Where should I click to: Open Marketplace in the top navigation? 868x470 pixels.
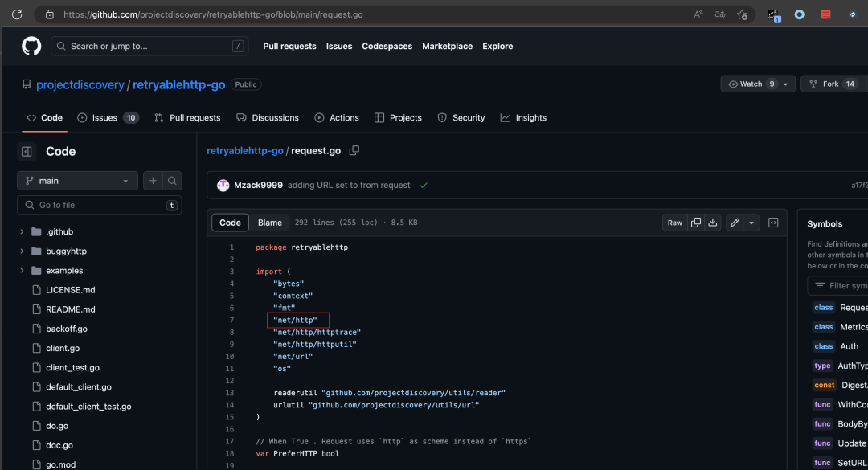click(x=448, y=47)
